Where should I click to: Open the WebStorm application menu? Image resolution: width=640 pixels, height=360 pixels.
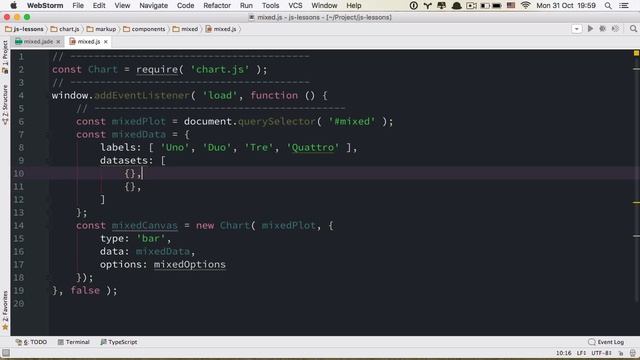tap(45, 5)
